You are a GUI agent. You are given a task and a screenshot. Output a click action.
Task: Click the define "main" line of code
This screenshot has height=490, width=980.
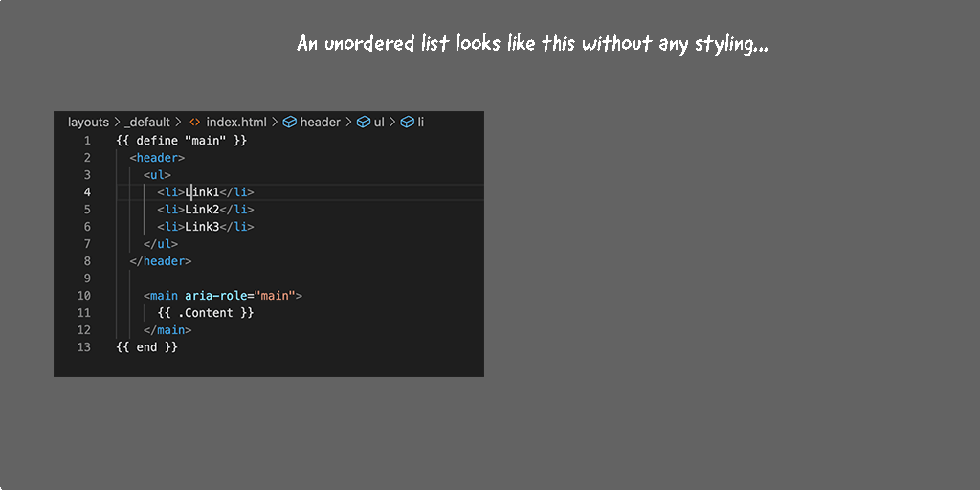click(181, 141)
